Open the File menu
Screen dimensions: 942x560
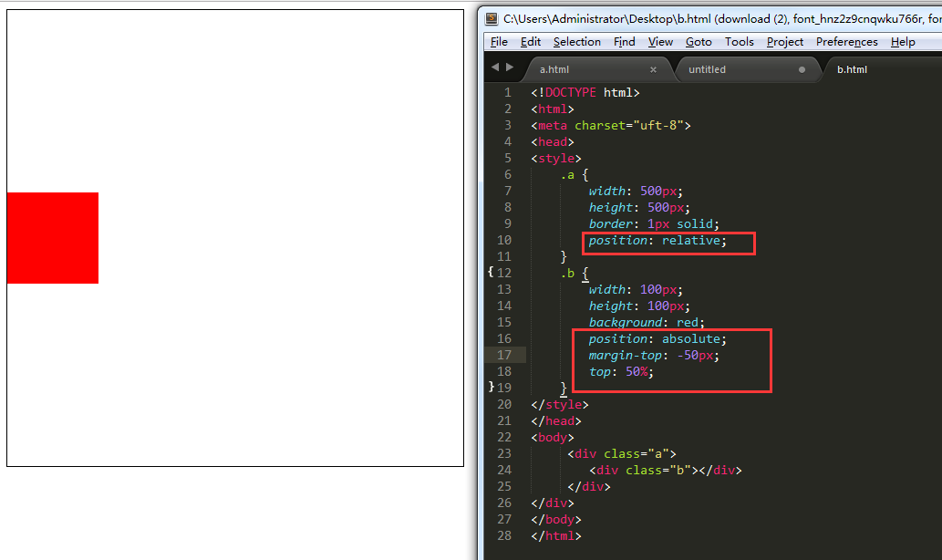pyautogui.click(x=499, y=41)
